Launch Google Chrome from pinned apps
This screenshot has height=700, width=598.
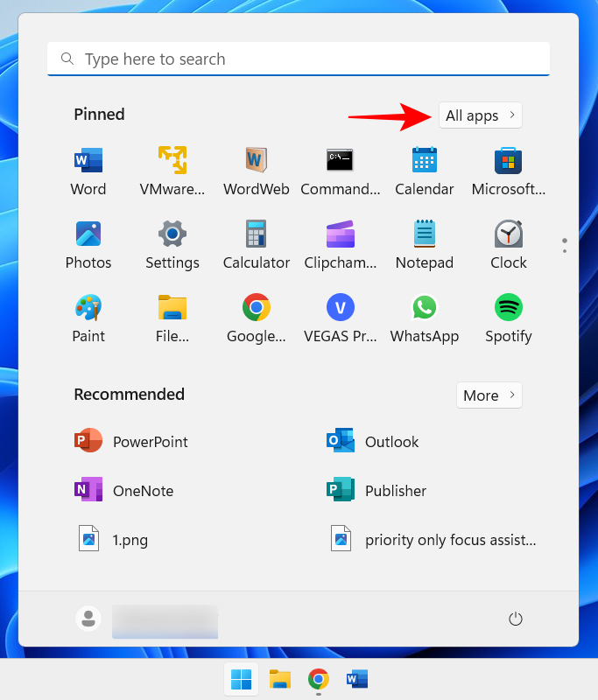[257, 318]
